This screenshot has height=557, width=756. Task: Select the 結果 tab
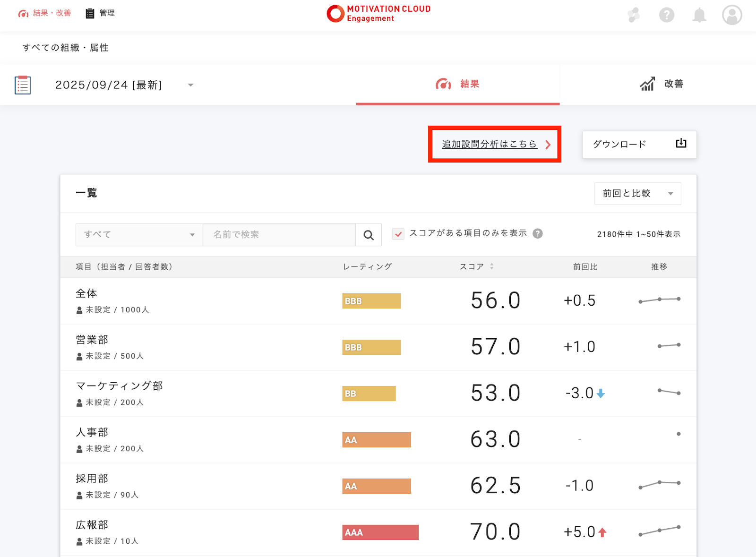[x=457, y=84]
